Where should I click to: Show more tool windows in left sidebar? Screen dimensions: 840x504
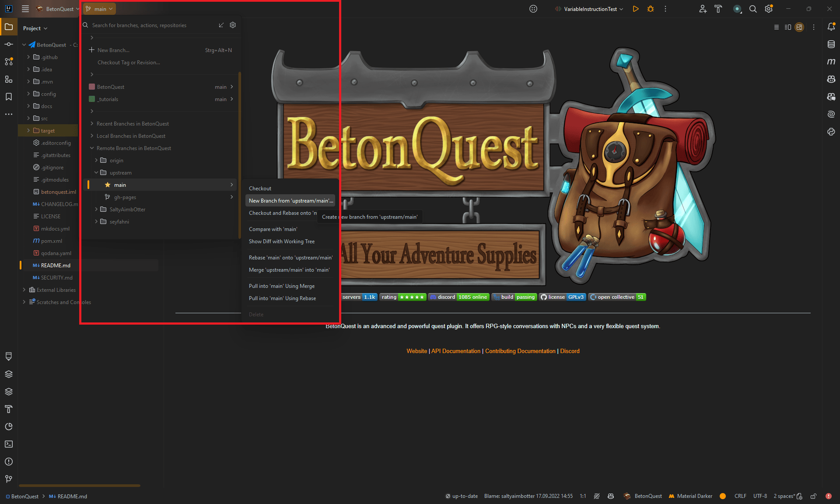coord(9,114)
